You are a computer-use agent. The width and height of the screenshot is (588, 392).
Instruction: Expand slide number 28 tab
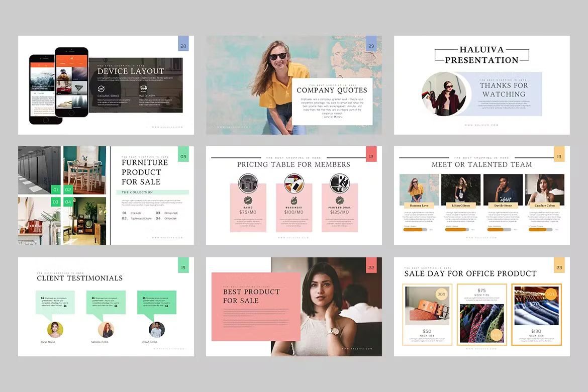pos(183,44)
